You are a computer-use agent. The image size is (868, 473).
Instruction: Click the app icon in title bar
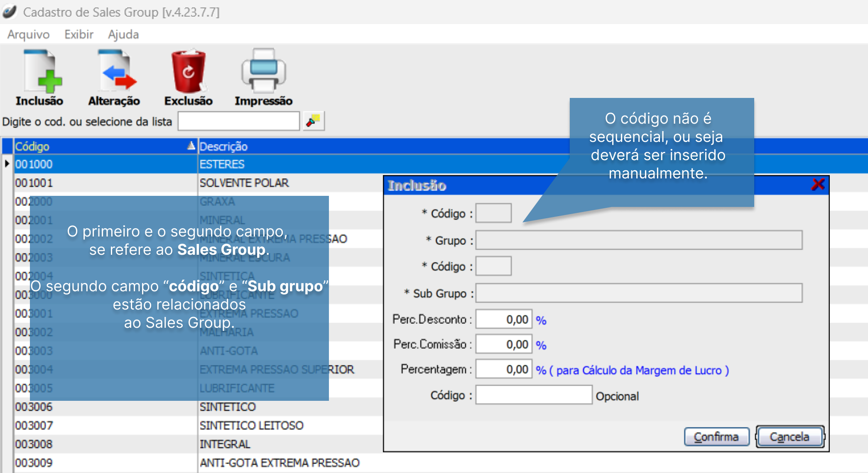click(x=10, y=12)
